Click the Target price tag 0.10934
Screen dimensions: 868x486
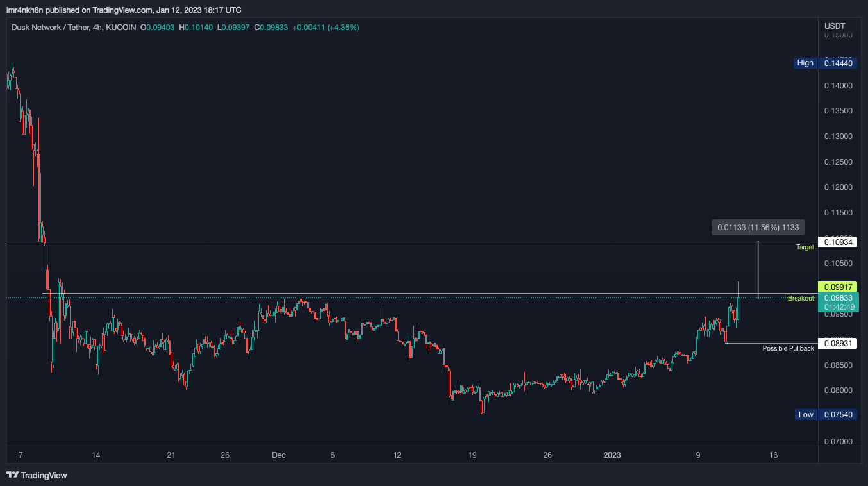[x=839, y=242]
